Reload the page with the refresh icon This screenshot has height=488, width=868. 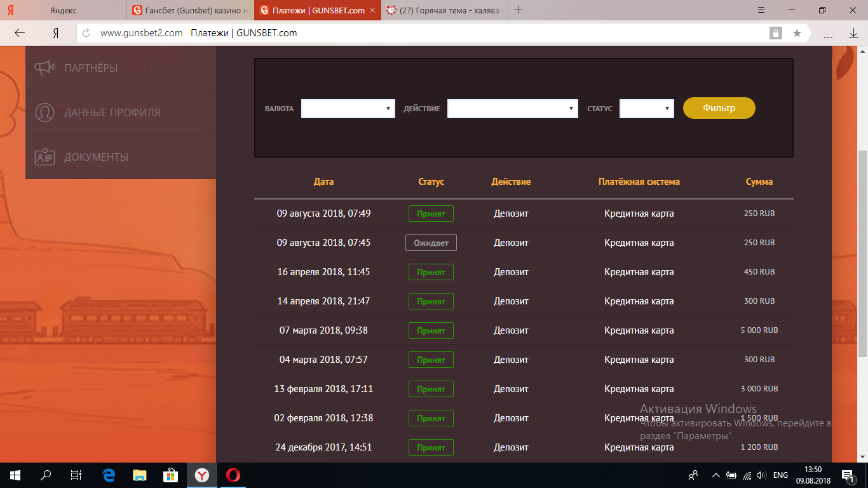86,33
